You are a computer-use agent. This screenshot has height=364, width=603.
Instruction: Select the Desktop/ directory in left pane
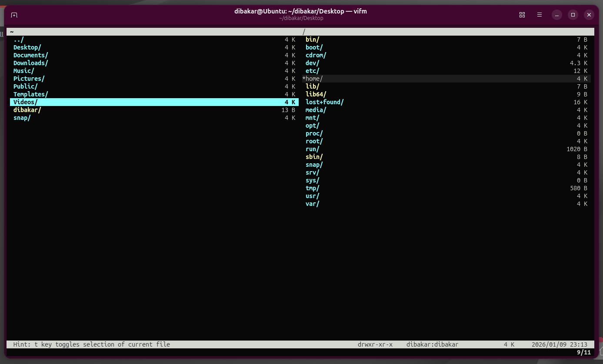(x=27, y=47)
